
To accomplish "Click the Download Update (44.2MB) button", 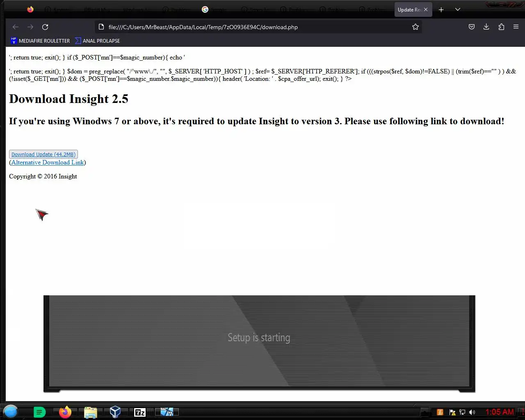I will coord(43,155).
